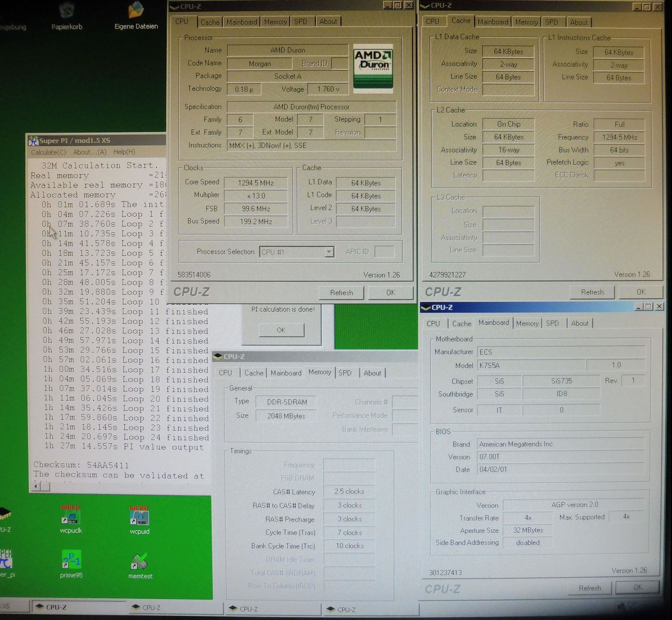Click Refresh in Cache tab window
672x620 pixels.
pyautogui.click(x=592, y=292)
